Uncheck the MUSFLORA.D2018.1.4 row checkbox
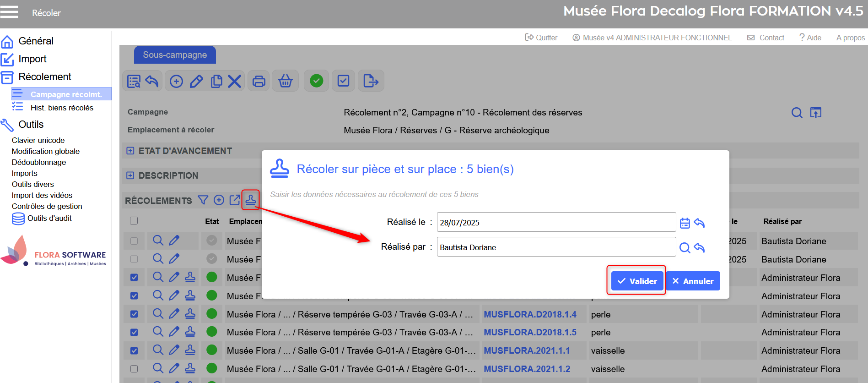Viewport: 868px width, 383px height. point(134,314)
